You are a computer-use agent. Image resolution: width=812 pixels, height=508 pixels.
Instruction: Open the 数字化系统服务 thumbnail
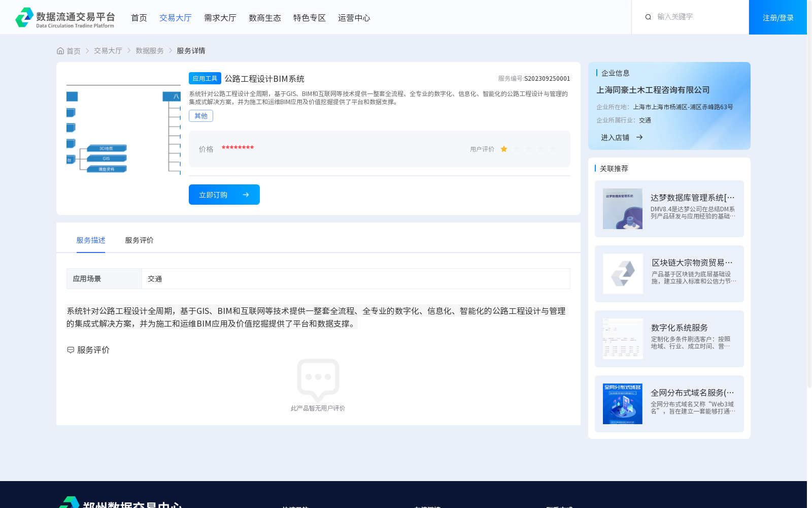pyautogui.click(x=623, y=339)
